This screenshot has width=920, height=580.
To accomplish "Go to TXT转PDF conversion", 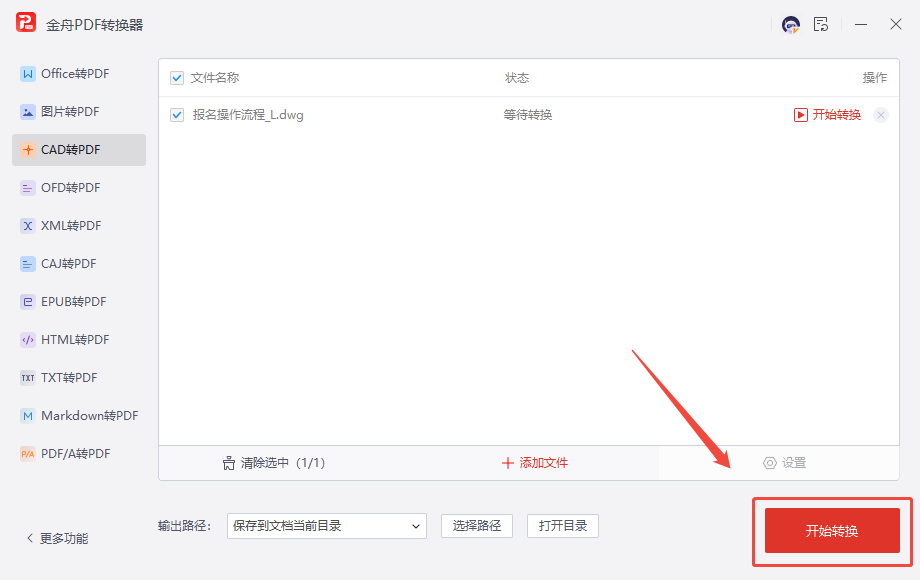I will (79, 378).
